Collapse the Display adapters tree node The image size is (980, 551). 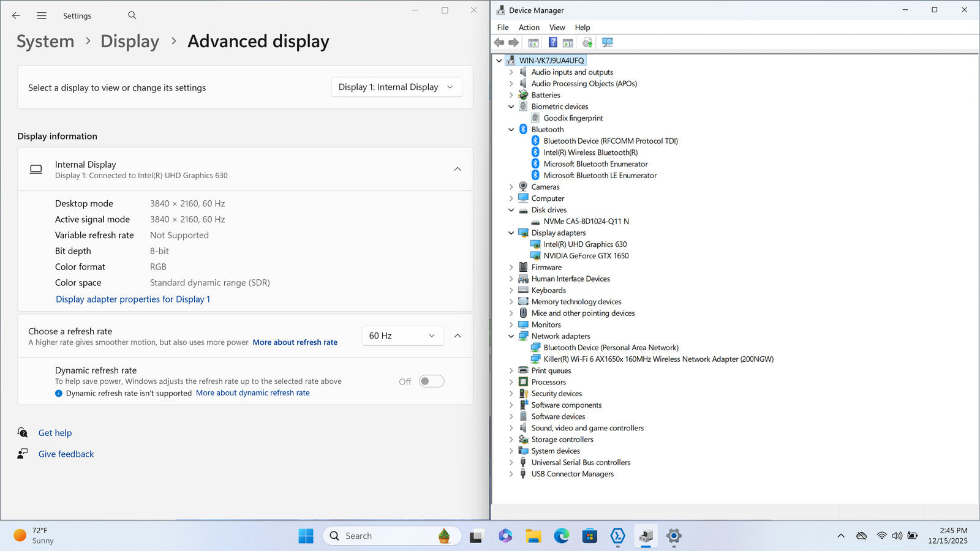pyautogui.click(x=511, y=233)
